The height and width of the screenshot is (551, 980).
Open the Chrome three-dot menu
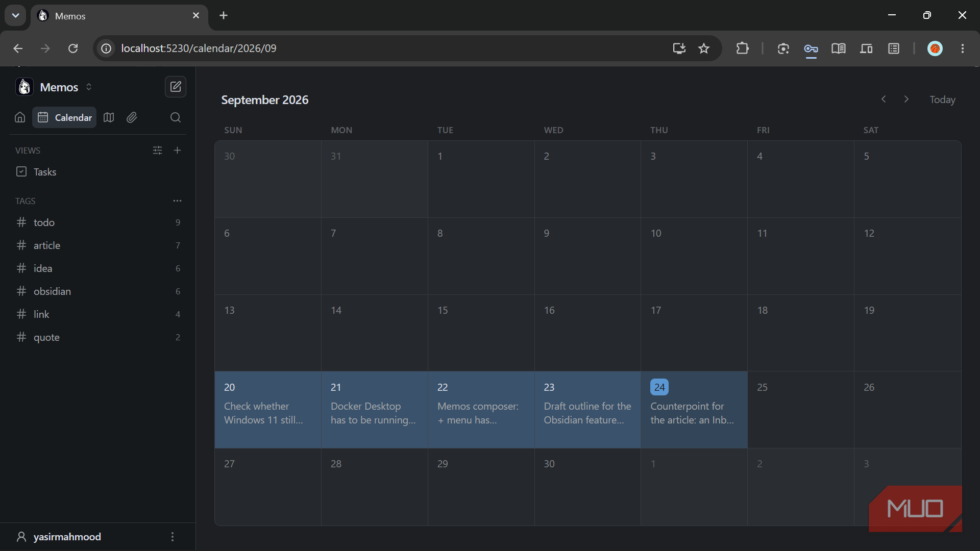[x=963, y=48]
